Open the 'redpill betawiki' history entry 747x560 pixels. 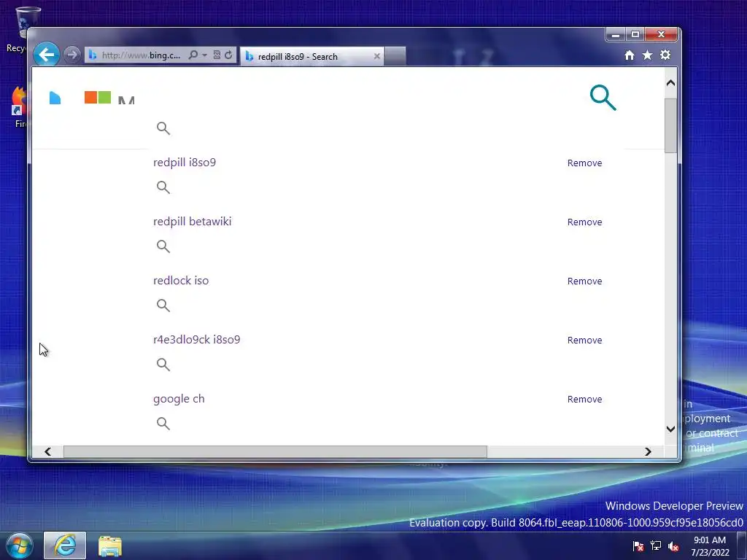click(x=192, y=222)
